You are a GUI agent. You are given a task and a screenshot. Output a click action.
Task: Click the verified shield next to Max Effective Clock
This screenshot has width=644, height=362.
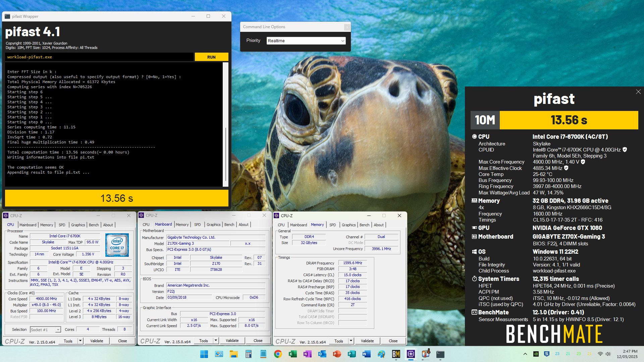pyautogui.click(x=566, y=168)
